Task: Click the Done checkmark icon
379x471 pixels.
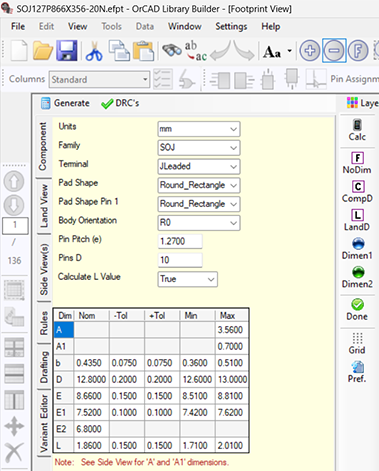Action: click(x=357, y=310)
